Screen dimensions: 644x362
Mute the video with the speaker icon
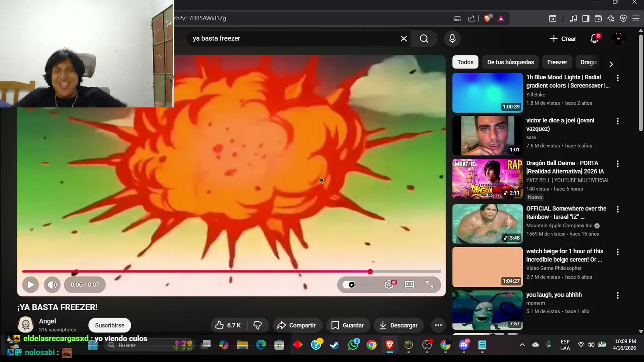click(x=52, y=285)
